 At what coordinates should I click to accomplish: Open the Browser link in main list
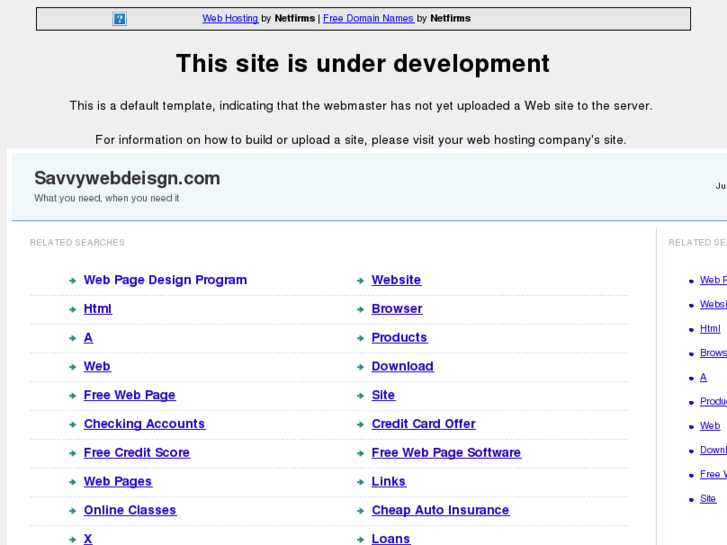397,308
